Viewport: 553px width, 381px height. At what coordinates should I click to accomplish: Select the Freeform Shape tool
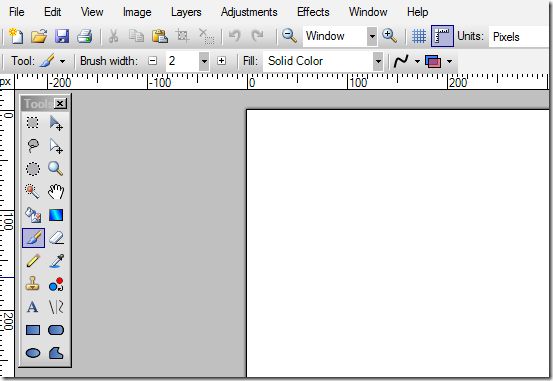(56, 353)
